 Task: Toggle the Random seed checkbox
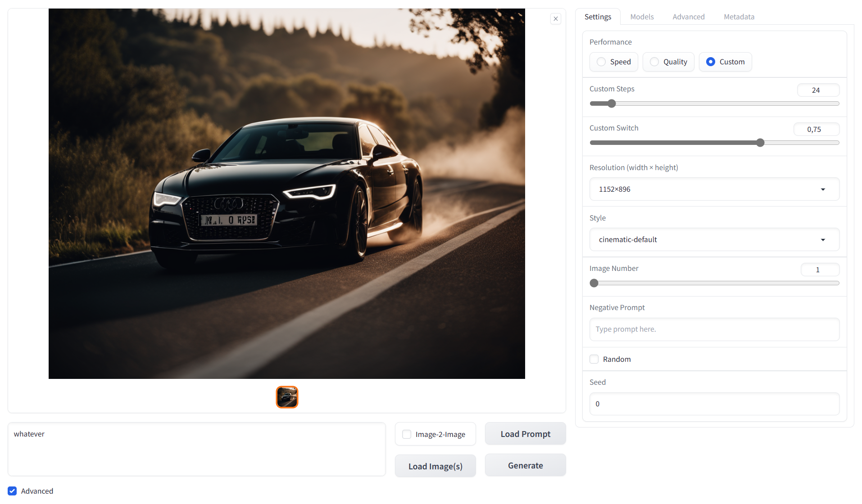[594, 359]
